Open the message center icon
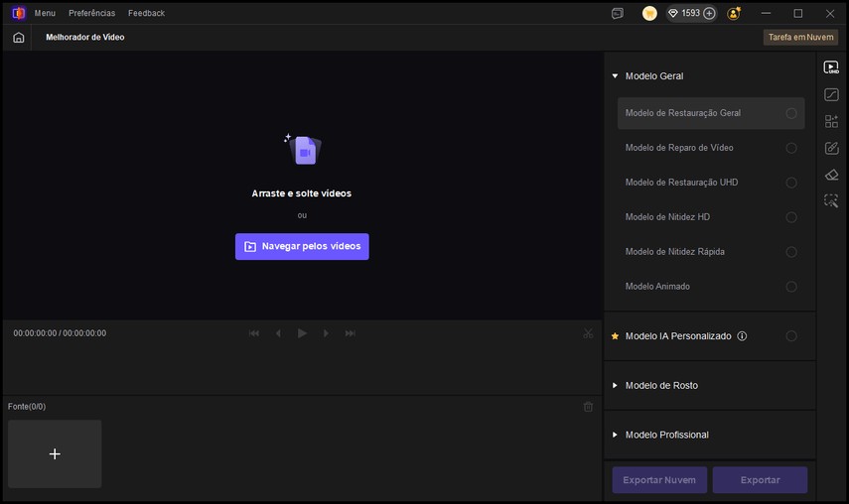Image resolution: width=849 pixels, height=504 pixels. click(618, 14)
